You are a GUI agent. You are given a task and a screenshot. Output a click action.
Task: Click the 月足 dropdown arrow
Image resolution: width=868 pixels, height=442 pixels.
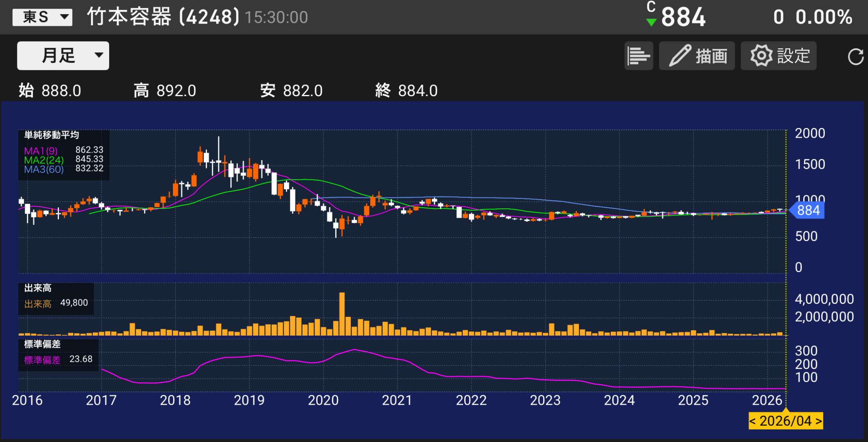point(99,55)
